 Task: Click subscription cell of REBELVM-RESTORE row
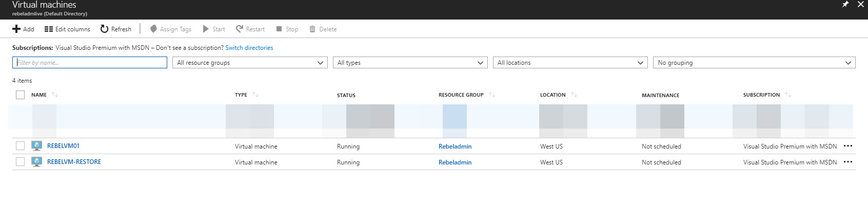790,162
